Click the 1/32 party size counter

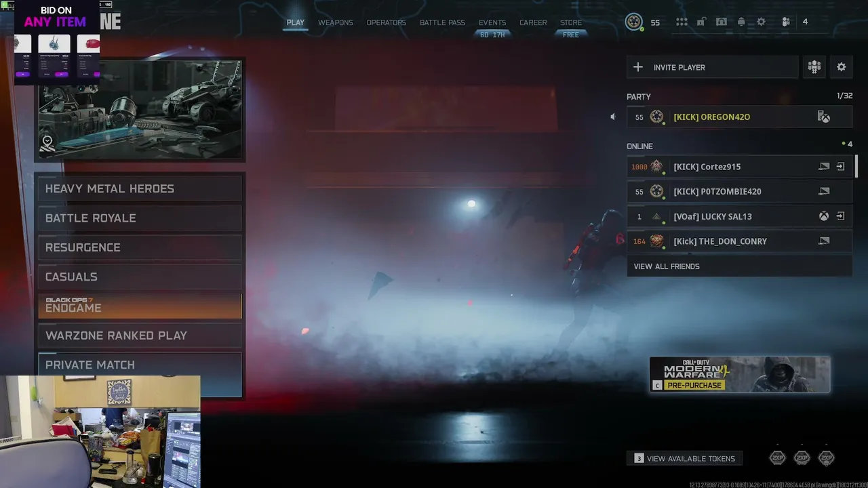[x=844, y=96]
